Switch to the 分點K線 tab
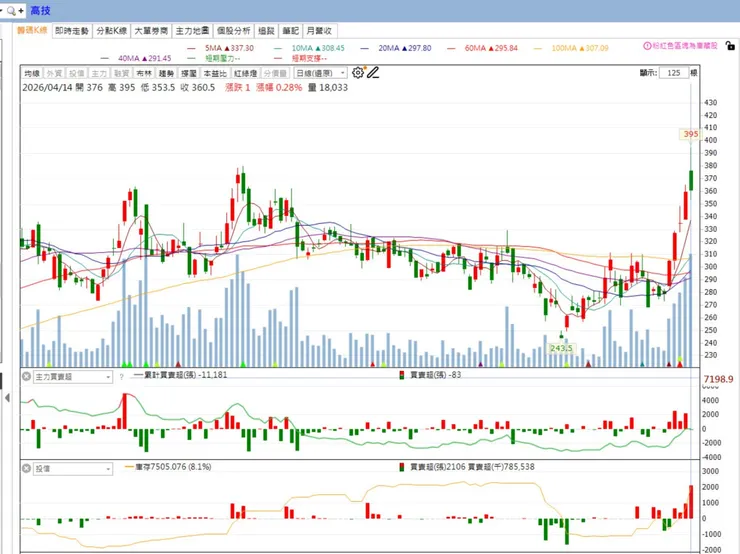 click(x=112, y=31)
